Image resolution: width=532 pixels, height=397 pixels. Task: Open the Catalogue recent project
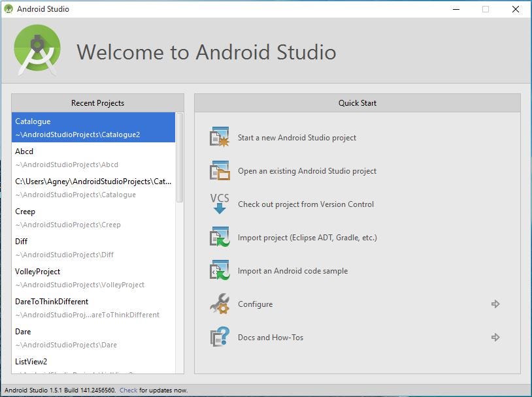coord(93,127)
